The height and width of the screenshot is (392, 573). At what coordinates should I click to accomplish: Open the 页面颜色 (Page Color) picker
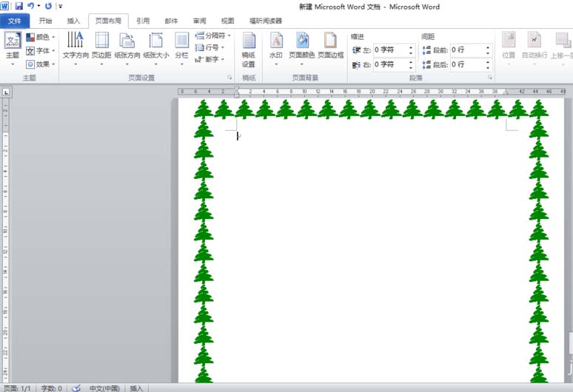301,49
